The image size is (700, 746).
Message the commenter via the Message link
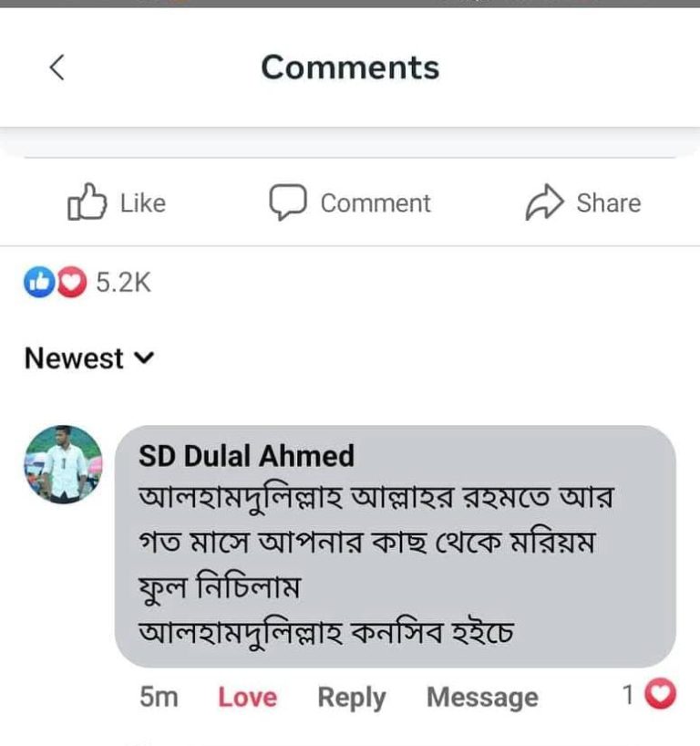481,698
